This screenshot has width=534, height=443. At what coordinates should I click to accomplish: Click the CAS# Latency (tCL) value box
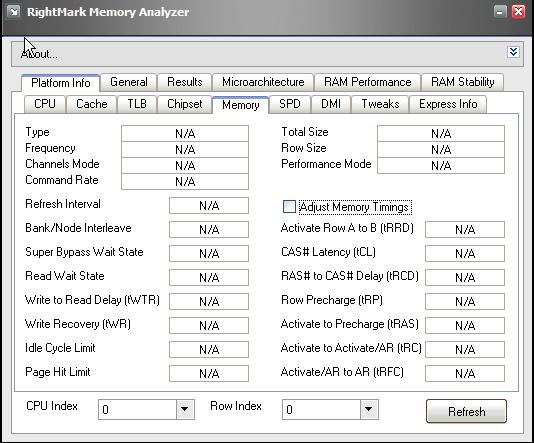click(465, 253)
